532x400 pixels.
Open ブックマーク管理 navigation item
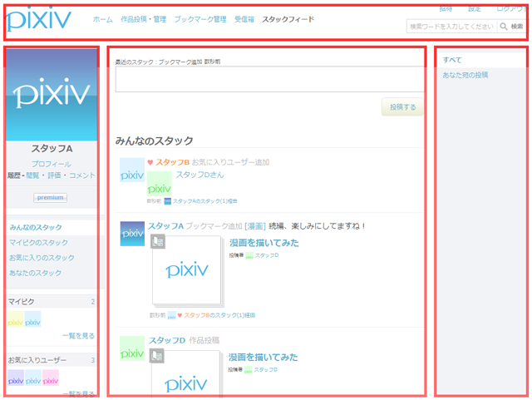tap(200, 19)
